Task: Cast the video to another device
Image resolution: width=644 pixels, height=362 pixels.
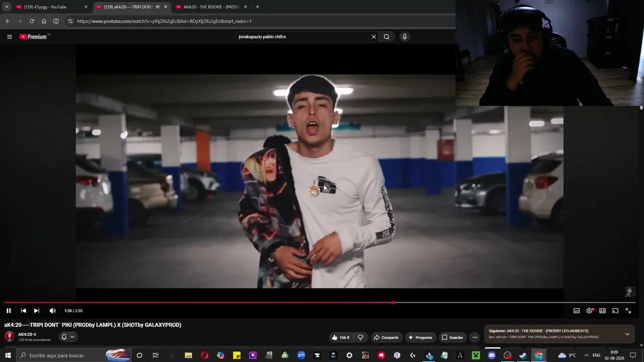Action: (615, 311)
